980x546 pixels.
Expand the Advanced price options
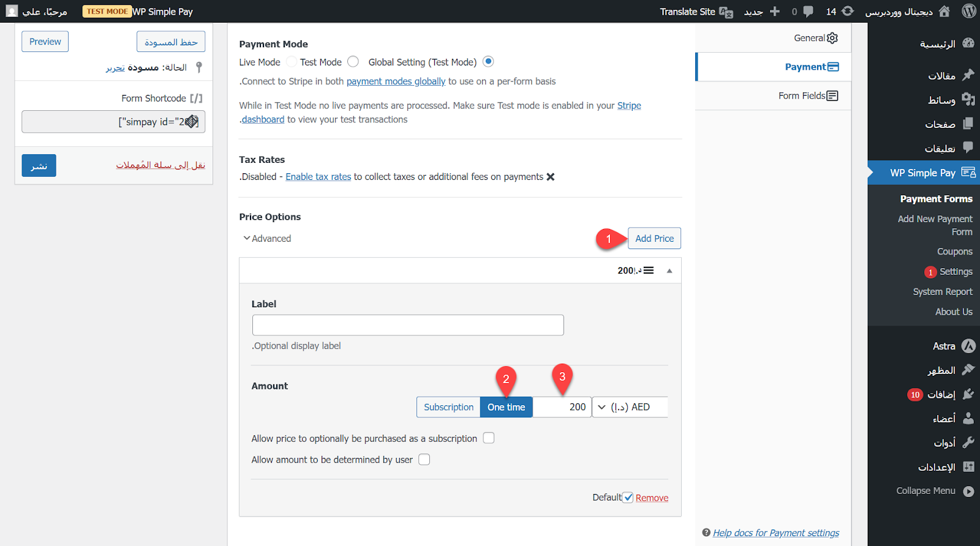click(267, 239)
